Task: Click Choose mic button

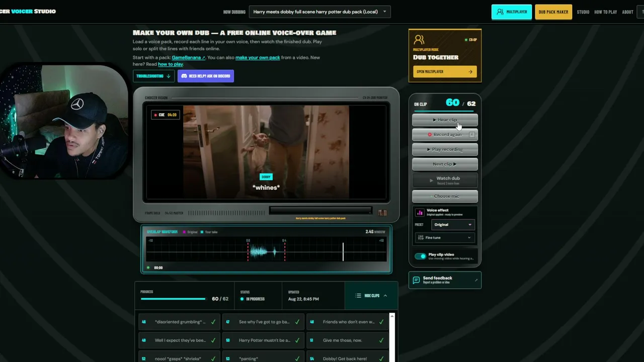Action: 445,196
